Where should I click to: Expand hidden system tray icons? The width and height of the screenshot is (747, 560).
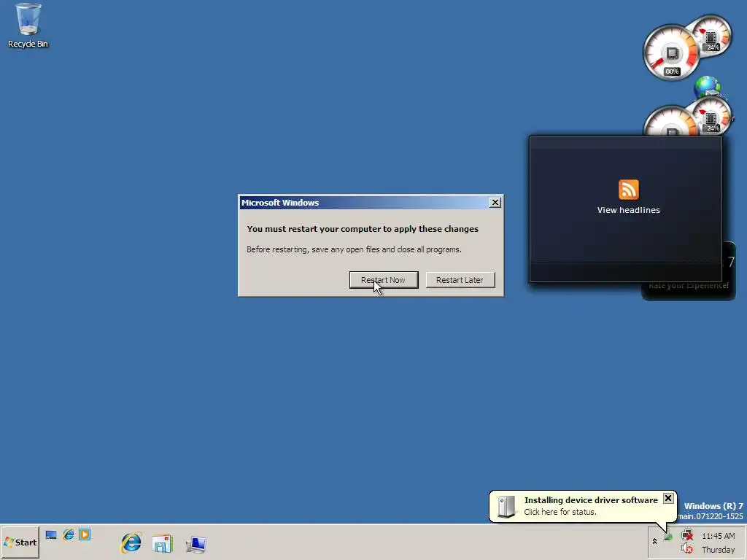[654, 542]
